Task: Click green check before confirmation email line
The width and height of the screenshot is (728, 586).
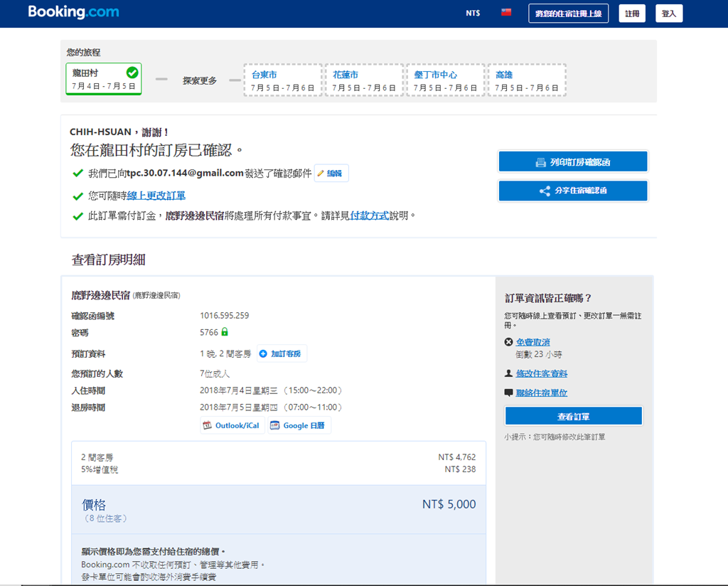Action: pyautogui.click(x=78, y=174)
